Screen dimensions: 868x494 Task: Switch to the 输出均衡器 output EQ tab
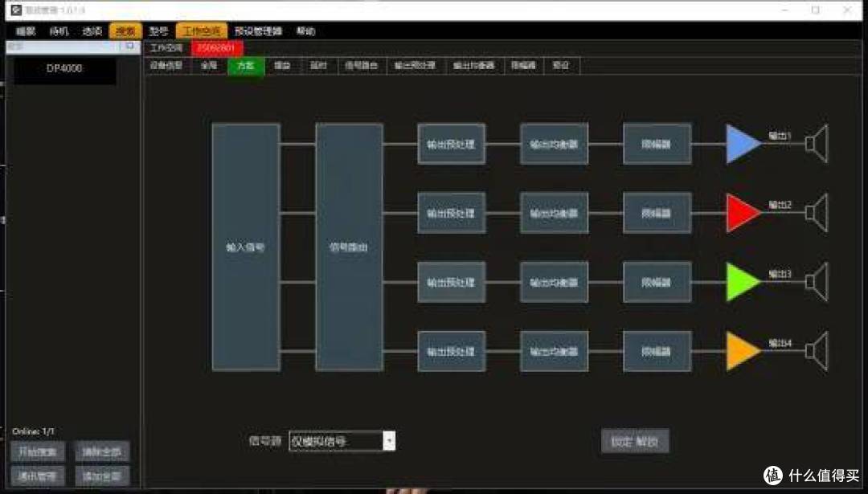pos(473,66)
